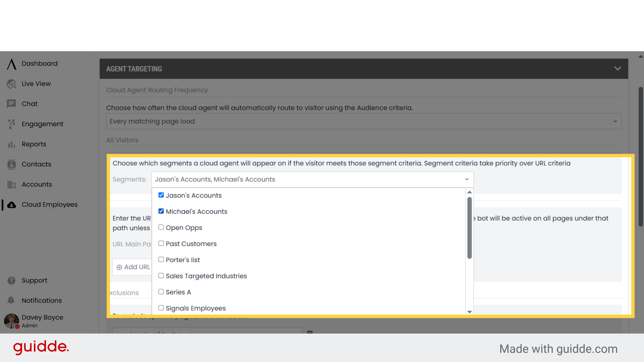Click the Chat menu label
This screenshot has width=644, height=362.
[x=30, y=104]
